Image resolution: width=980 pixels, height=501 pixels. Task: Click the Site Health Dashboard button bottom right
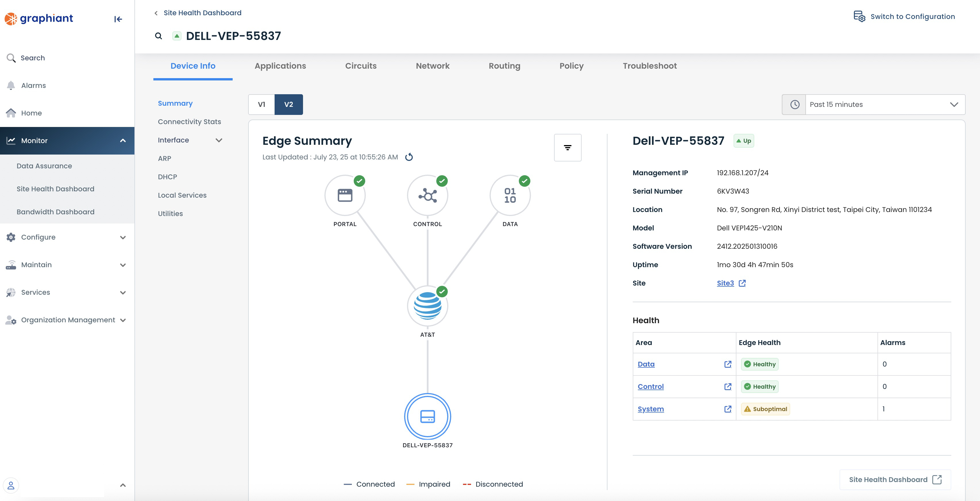(x=895, y=480)
